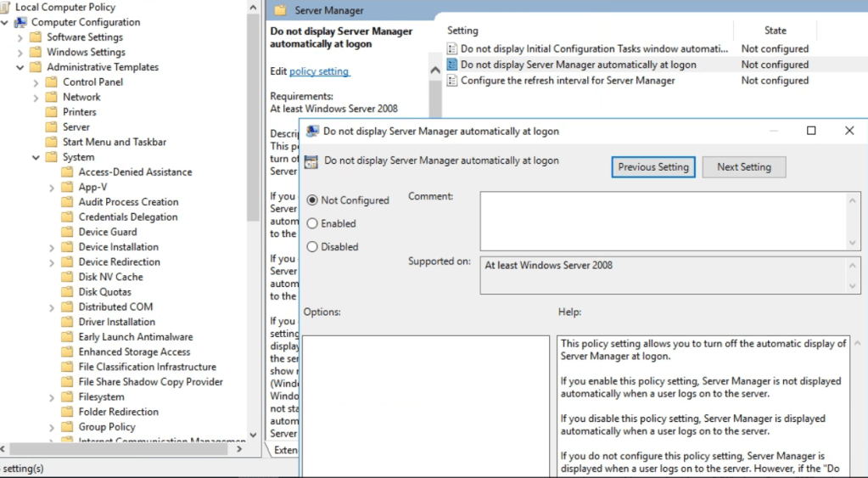The image size is (868, 478).
Task: Select the Disabled radio button
Action: tap(313, 247)
